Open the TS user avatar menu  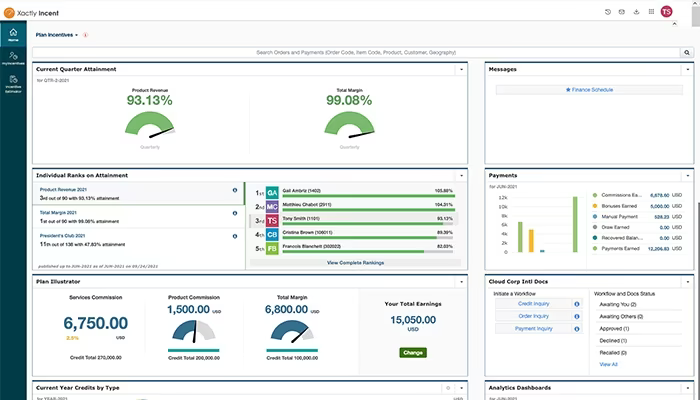pyautogui.click(x=667, y=12)
